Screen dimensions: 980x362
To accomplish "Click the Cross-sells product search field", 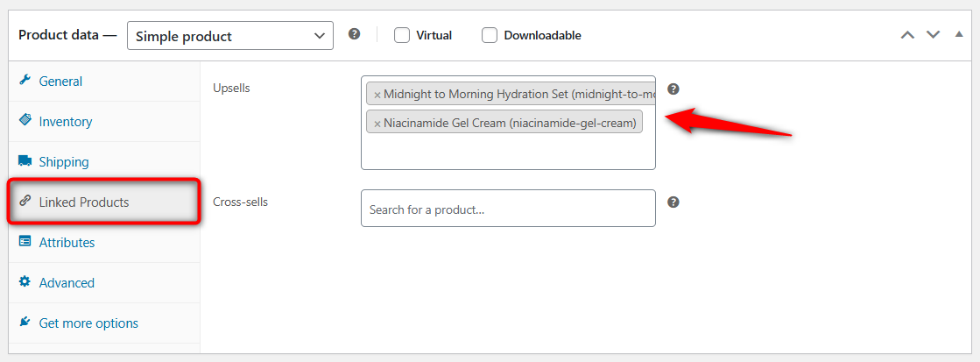I will [x=508, y=209].
